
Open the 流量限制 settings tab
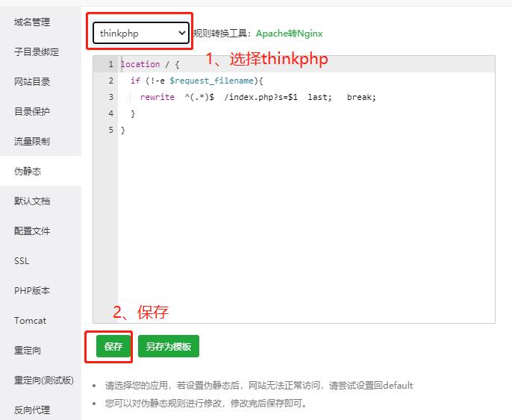point(32,142)
